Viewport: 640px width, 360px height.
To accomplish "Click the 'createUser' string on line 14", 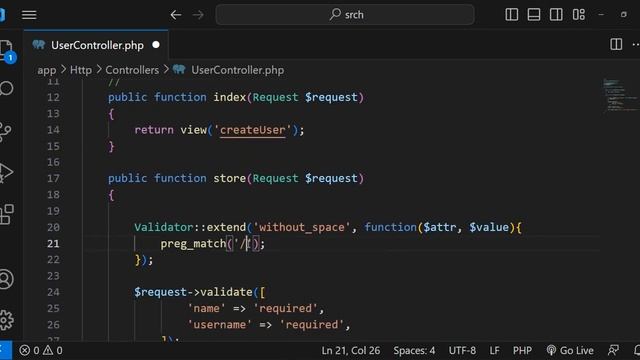I will 253,130.
